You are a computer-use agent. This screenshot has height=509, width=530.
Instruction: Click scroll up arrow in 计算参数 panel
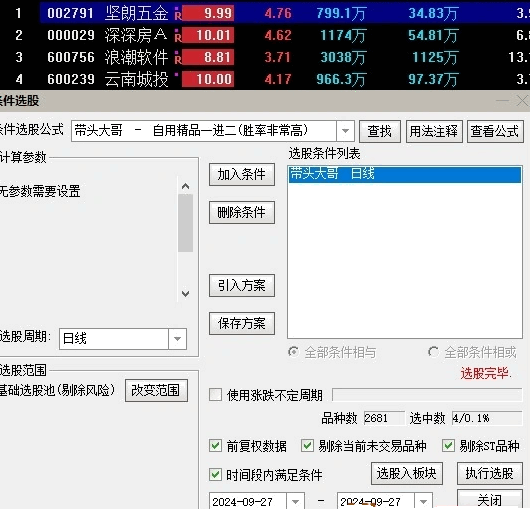pyautogui.click(x=185, y=186)
